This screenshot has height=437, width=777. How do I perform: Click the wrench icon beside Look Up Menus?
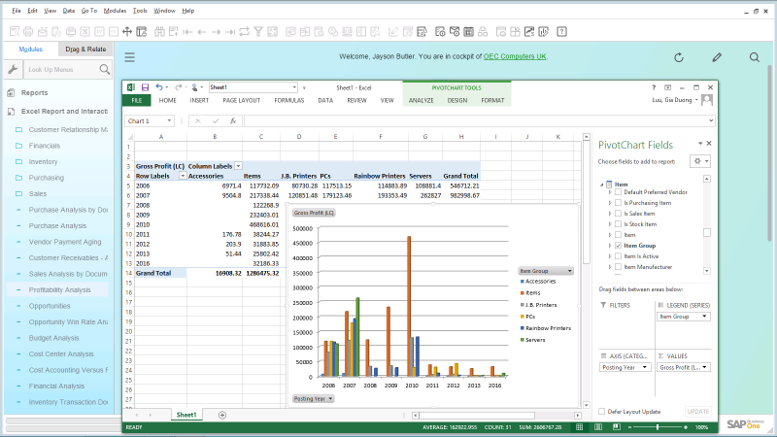(13, 70)
